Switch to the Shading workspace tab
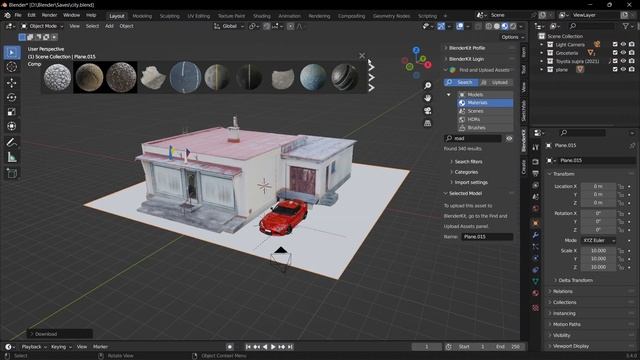Screen dimensions: 640x360 (x=262, y=16)
